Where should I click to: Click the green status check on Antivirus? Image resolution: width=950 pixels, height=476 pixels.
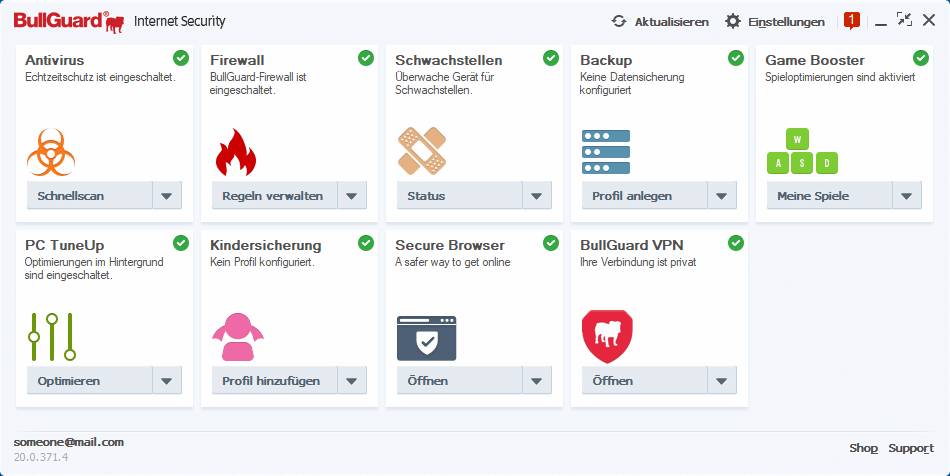pyautogui.click(x=181, y=58)
